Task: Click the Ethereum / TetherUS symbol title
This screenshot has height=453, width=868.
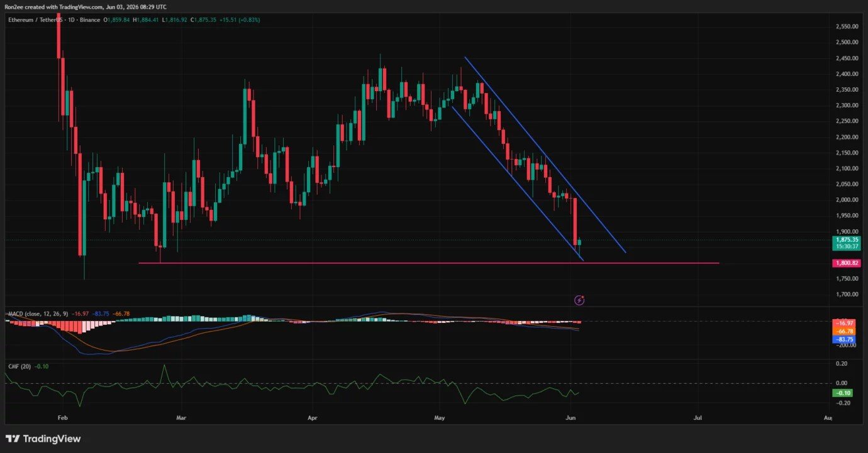Action: (34, 20)
